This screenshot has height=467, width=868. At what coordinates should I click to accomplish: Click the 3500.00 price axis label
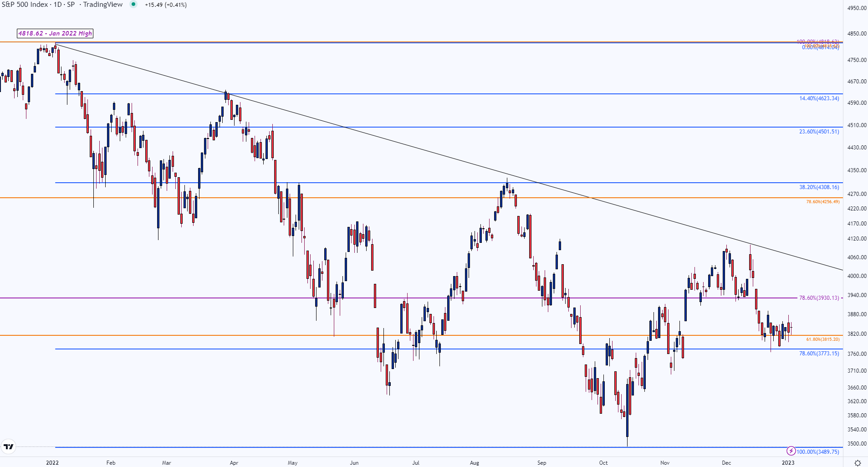(x=857, y=444)
